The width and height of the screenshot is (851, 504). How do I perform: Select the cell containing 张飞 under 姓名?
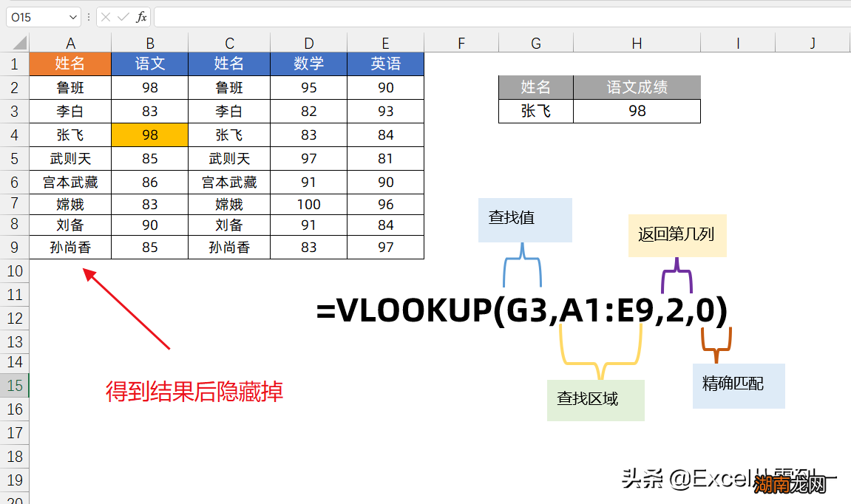tap(71, 134)
